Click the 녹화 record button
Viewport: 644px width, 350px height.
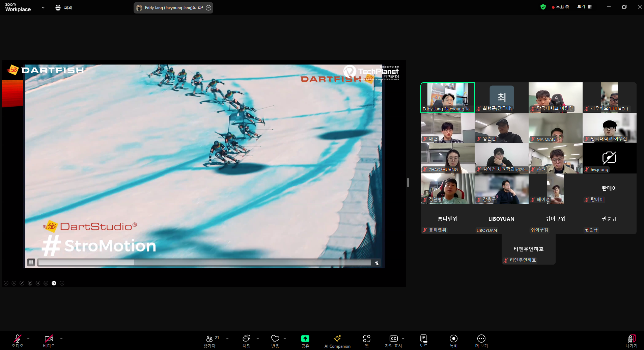454,341
